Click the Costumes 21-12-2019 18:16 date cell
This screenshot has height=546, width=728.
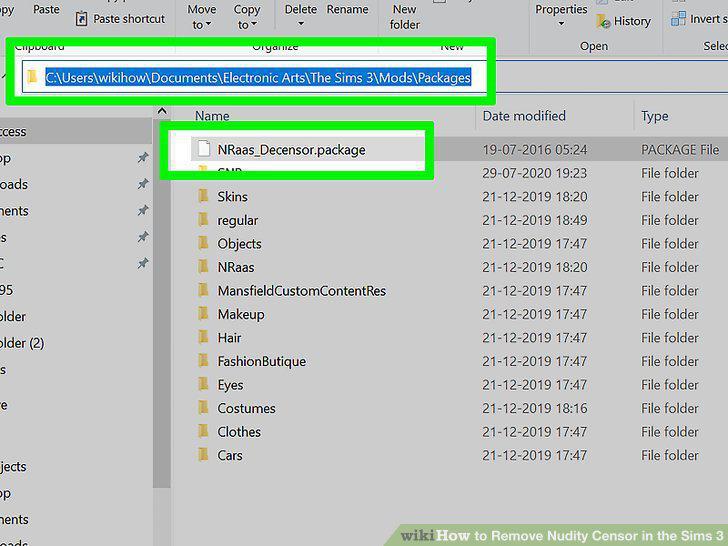point(534,409)
